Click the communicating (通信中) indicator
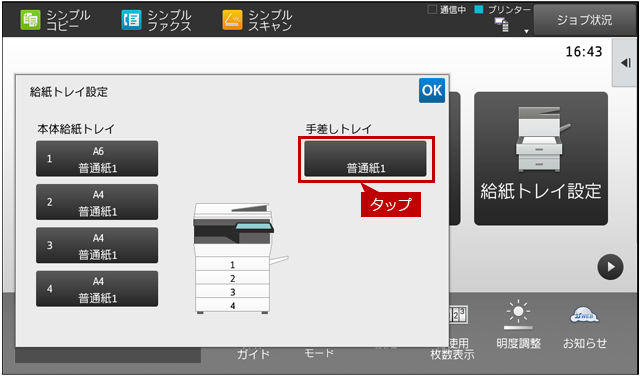 [x=447, y=10]
